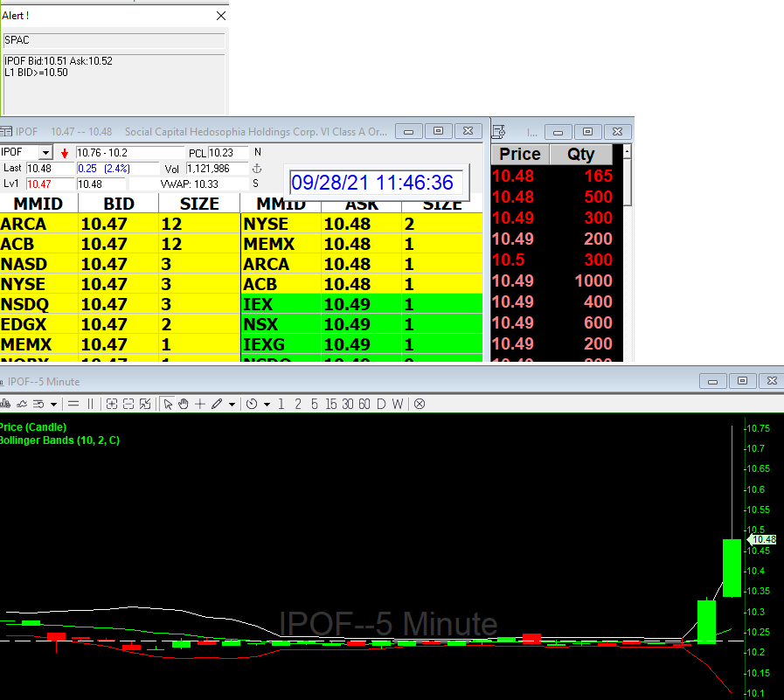This screenshot has width=784, height=700.
Task: Click the Vol field showing 1,121,986
Action: 217,169
